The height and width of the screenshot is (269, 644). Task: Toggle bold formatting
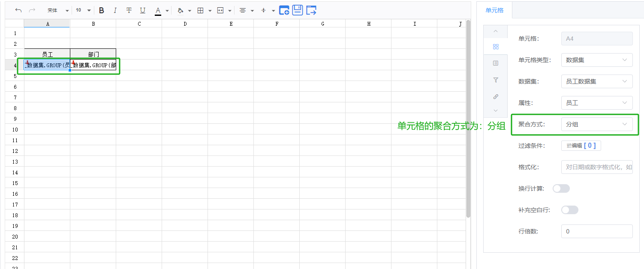click(102, 10)
